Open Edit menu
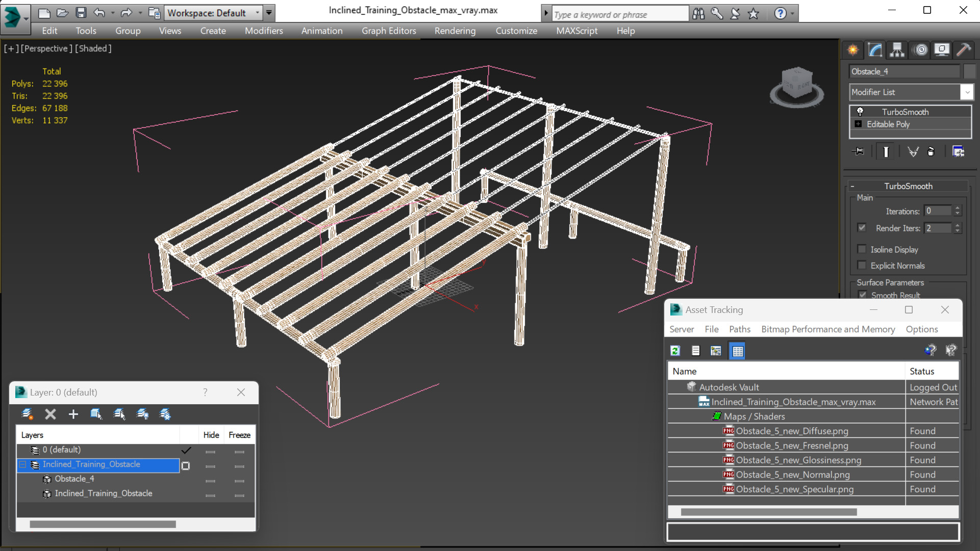This screenshot has height=551, width=980. pos(49,31)
